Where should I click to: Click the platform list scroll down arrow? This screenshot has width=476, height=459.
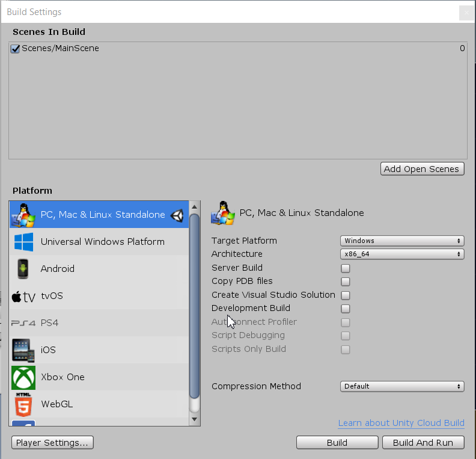coord(195,419)
